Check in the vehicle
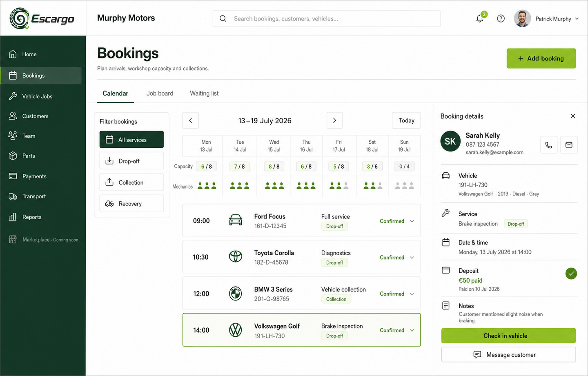 pyautogui.click(x=508, y=336)
